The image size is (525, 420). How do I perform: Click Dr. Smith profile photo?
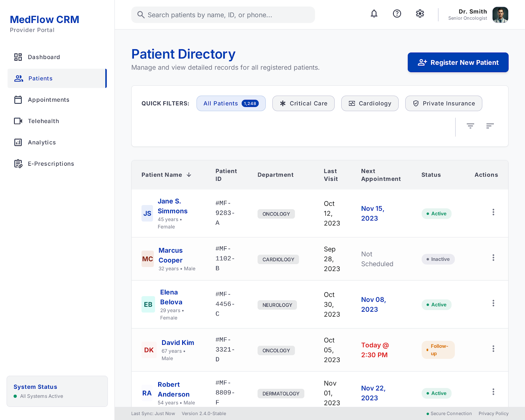click(500, 15)
